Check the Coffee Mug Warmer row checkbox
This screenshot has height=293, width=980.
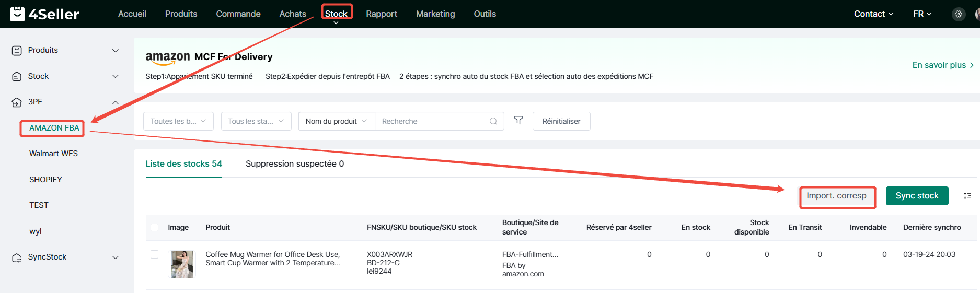154,254
